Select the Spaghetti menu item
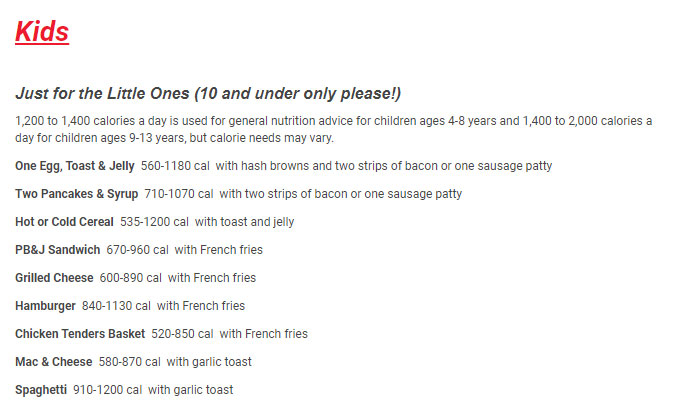Screen dimensions: 687x415 pos(44,390)
